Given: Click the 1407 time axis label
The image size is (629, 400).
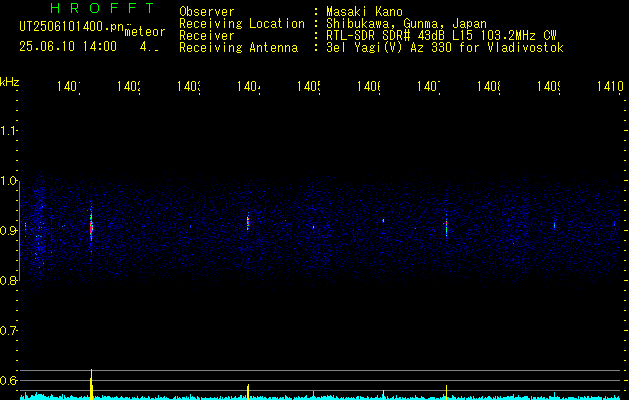Looking at the screenshot, I should coord(428,87).
